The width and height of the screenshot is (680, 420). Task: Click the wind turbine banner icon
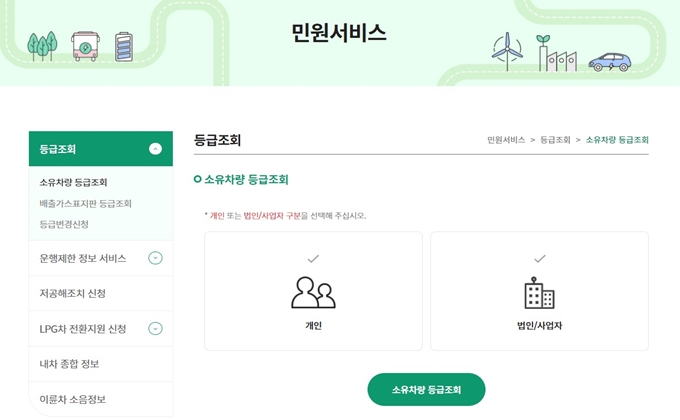pos(507,51)
